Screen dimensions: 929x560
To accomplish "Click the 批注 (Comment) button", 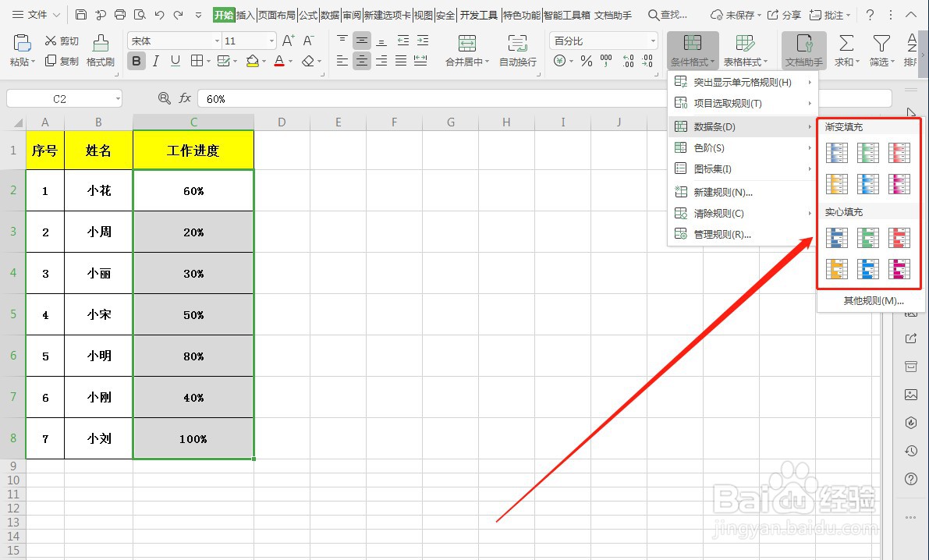I will 830,15.
